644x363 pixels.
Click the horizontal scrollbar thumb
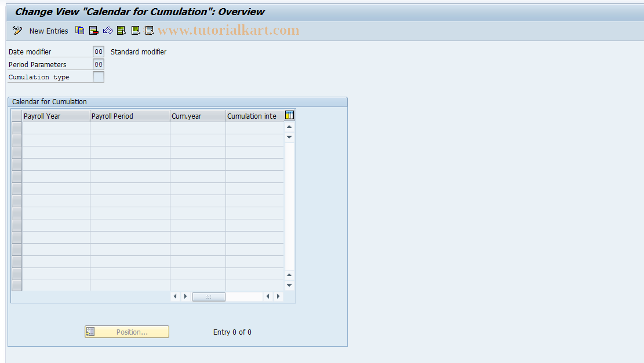tap(209, 296)
